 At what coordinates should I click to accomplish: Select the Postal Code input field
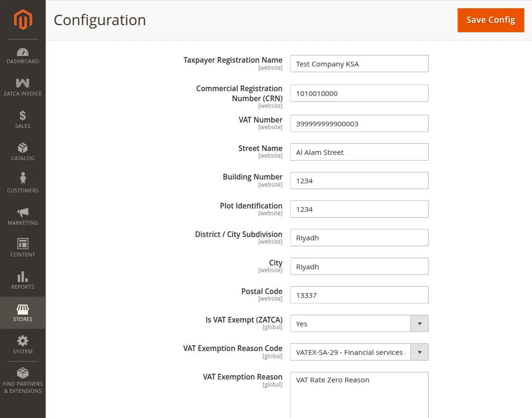point(359,294)
